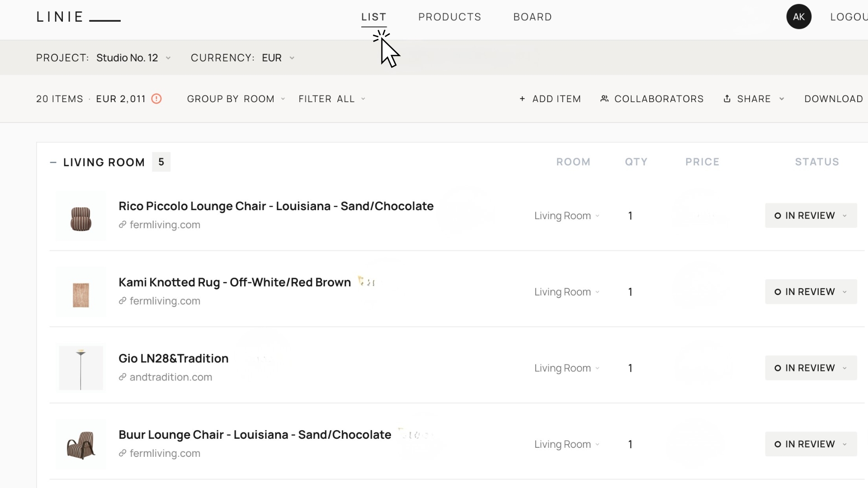The width and height of the screenshot is (868, 488).
Task: Open status dropdown for Rico Piccolo Lounge Chair
Action: coord(811,216)
